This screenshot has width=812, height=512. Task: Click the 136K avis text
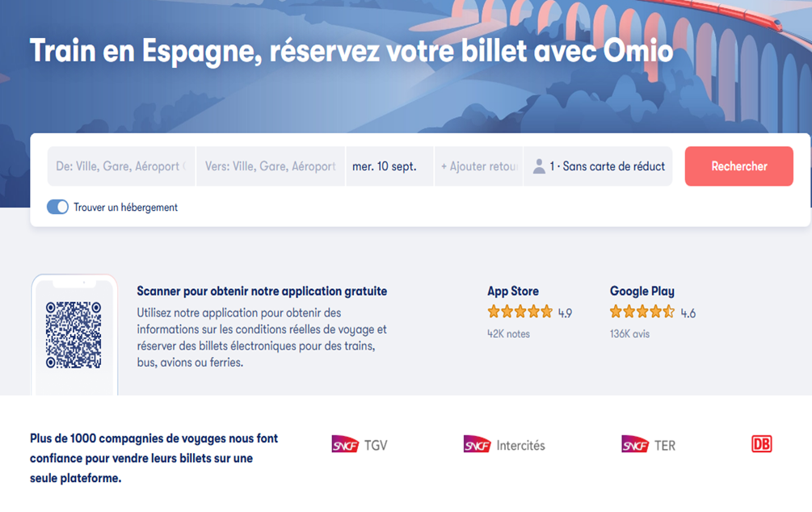pyautogui.click(x=629, y=334)
